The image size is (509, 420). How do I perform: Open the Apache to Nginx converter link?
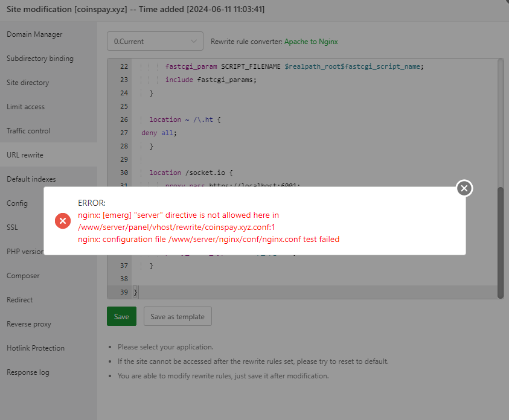[311, 42]
